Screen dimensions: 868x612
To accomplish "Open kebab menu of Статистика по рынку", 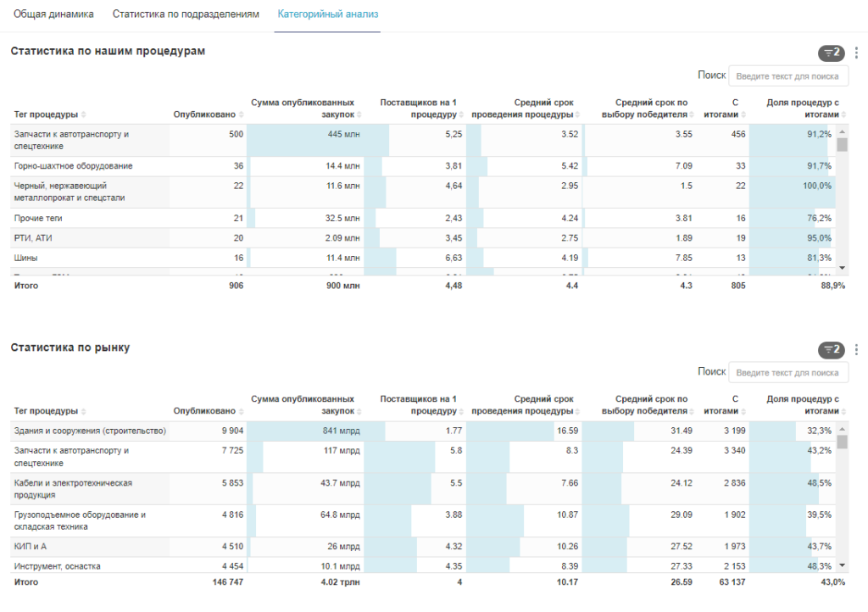I will pyautogui.click(x=856, y=349).
